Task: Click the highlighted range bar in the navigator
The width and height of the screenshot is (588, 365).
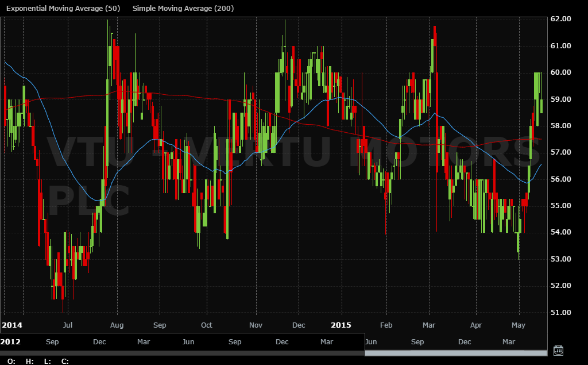Action: click(x=455, y=351)
